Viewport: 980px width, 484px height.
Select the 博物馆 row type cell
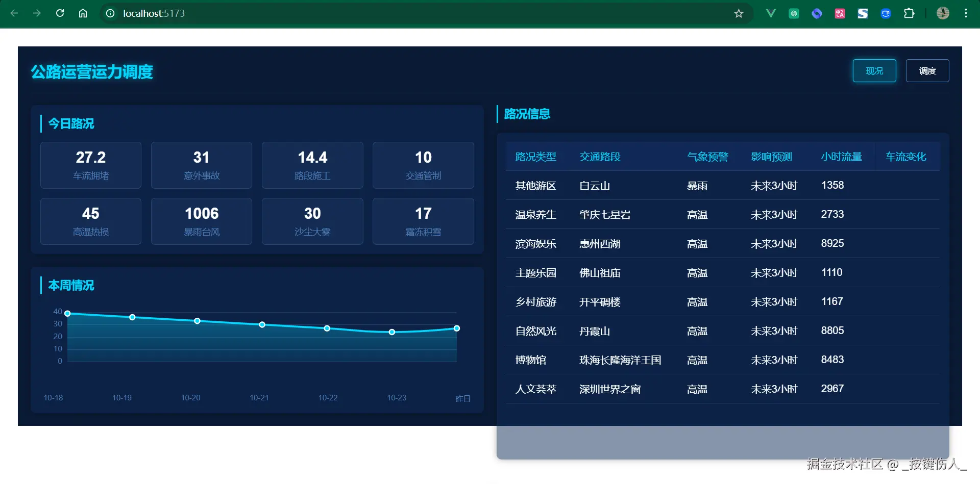pyautogui.click(x=531, y=360)
